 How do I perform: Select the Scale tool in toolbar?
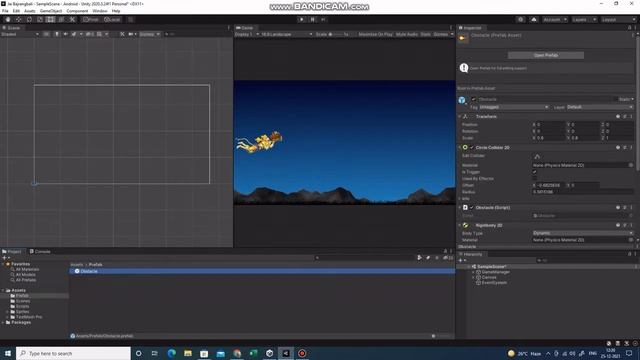point(40,19)
